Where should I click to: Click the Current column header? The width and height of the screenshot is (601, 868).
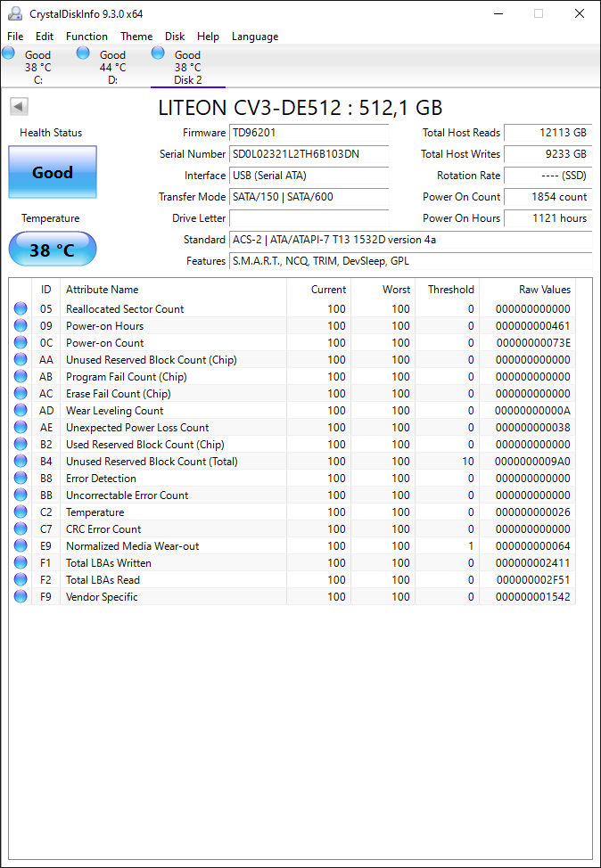319,290
